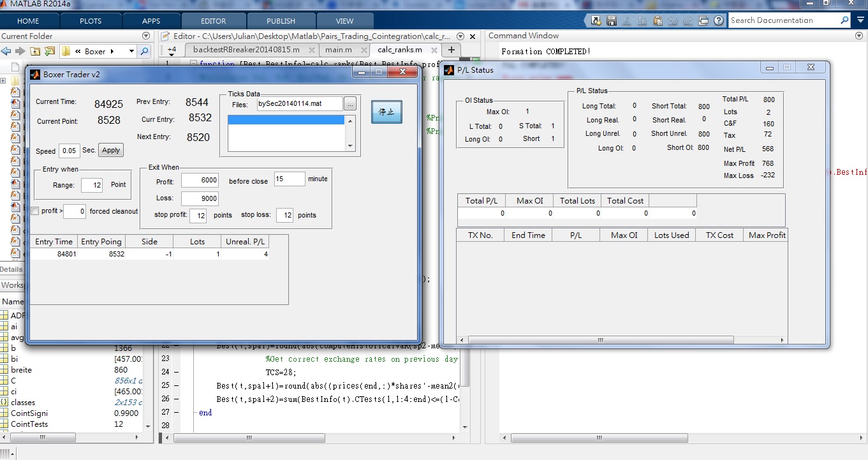Click the Apply button next to Speed
This screenshot has width=868, height=460.
pos(111,151)
